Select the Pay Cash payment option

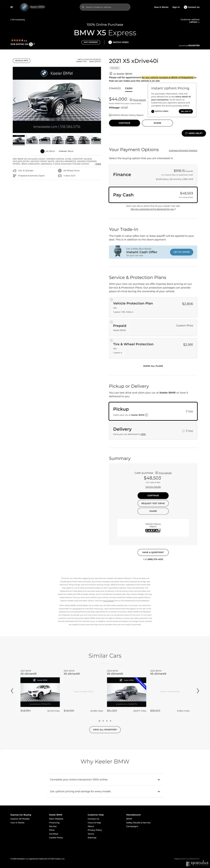153,195
